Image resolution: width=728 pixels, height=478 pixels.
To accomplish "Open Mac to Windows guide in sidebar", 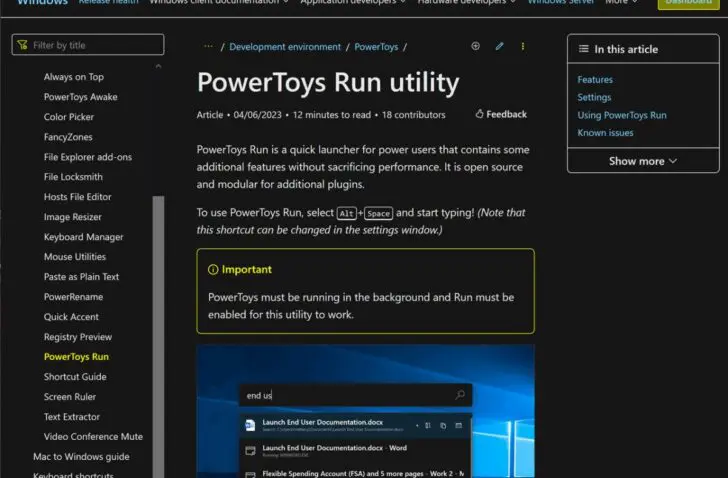I will (x=81, y=457).
